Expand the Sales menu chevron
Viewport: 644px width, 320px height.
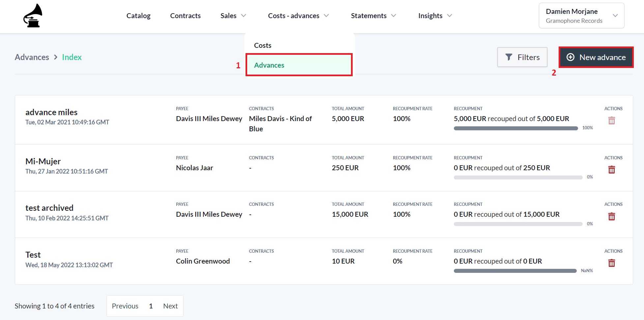(244, 16)
